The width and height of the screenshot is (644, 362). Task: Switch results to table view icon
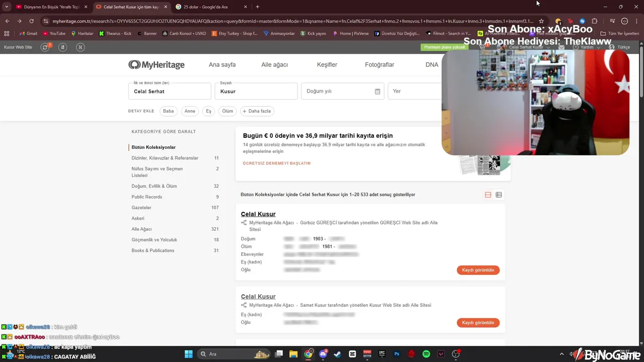(x=499, y=195)
